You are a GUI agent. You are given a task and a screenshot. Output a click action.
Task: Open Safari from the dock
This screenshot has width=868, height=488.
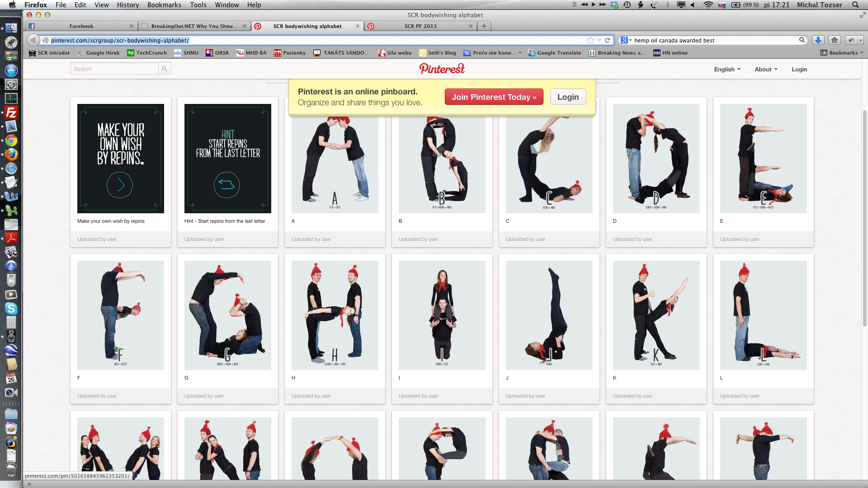click(11, 169)
